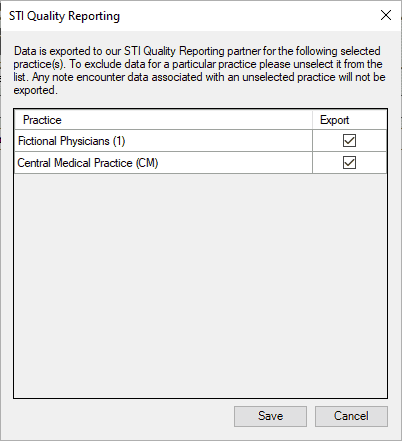Click the final word 'exported.' in the instructions
Image resolution: width=402 pixels, height=441 pixels.
click(x=35, y=90)
